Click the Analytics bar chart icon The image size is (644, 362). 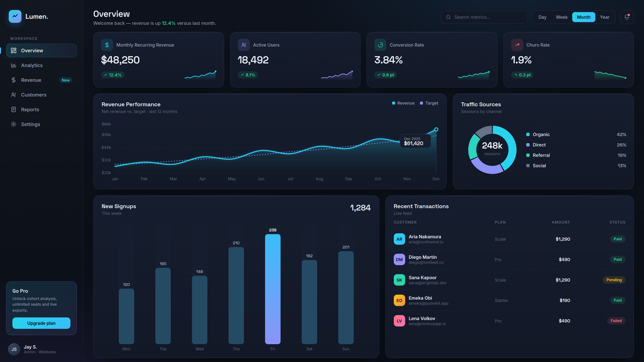click(13, 65)
